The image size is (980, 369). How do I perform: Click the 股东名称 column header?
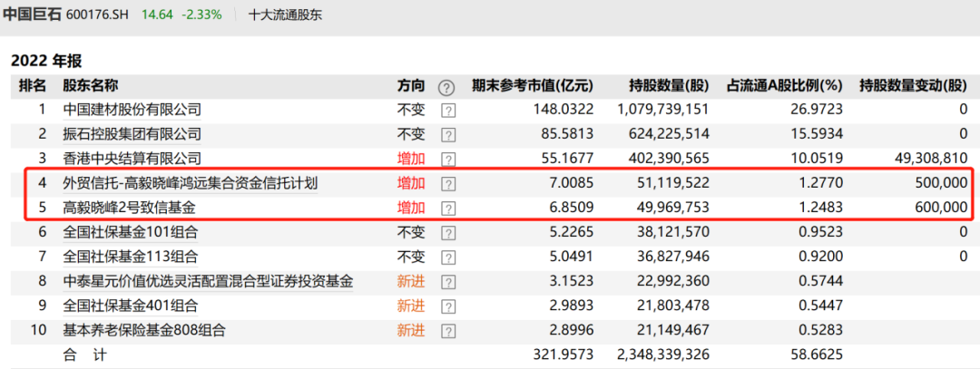tap(90, 86)
